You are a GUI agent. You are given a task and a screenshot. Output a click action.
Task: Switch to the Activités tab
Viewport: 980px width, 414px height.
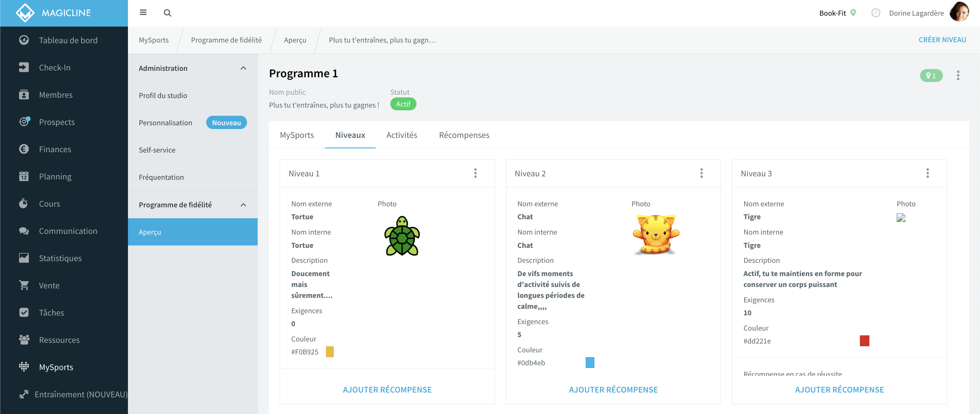[x=402, y=135]
